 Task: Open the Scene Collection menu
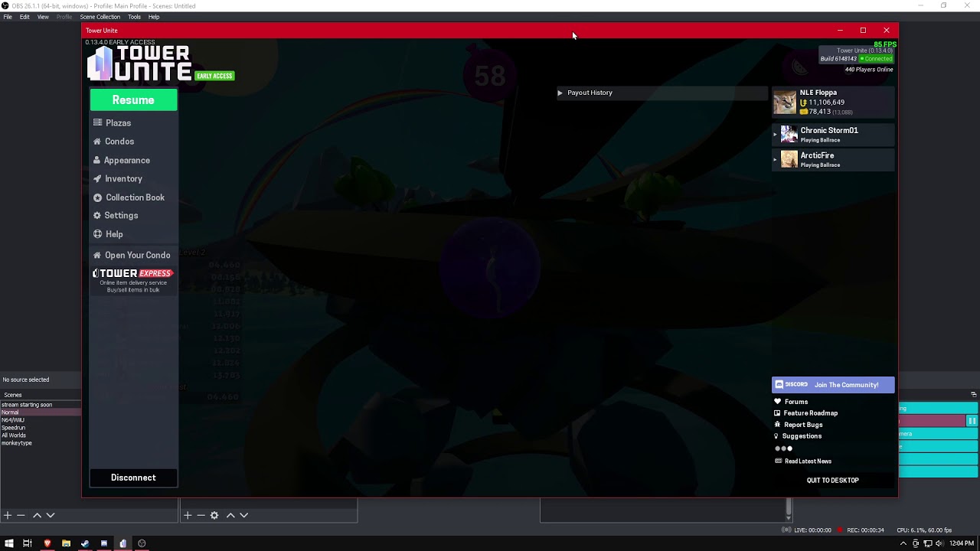100,17
